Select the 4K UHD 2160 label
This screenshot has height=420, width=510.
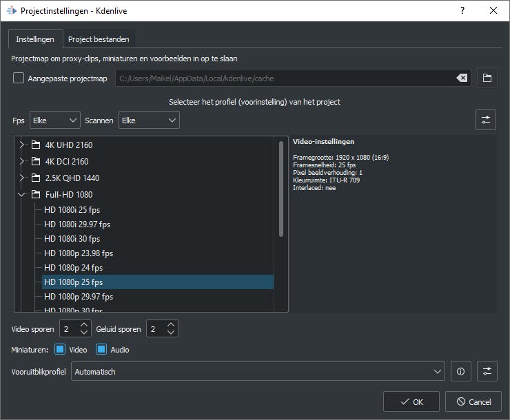(x=69, y=145)
